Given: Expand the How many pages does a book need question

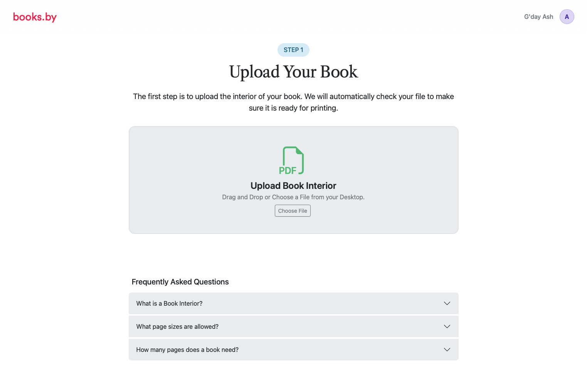Looking at the screenshot, I should coord(293,350).
